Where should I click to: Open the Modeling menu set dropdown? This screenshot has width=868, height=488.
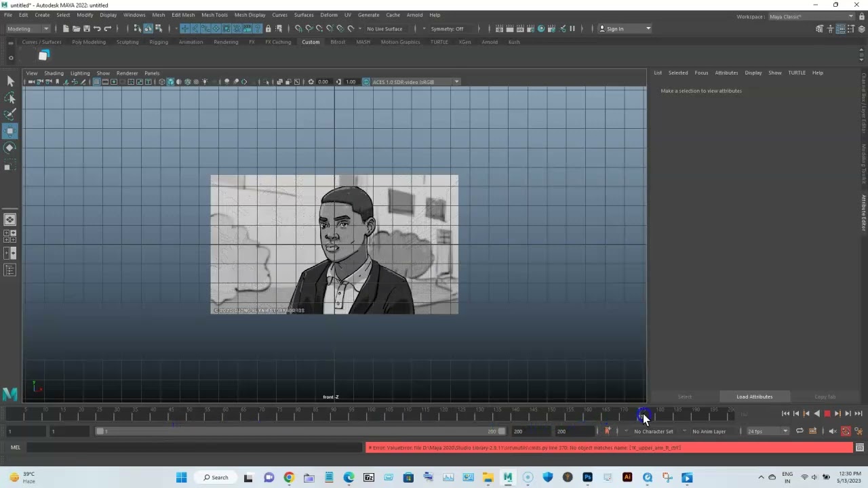(x=27, y=28)
